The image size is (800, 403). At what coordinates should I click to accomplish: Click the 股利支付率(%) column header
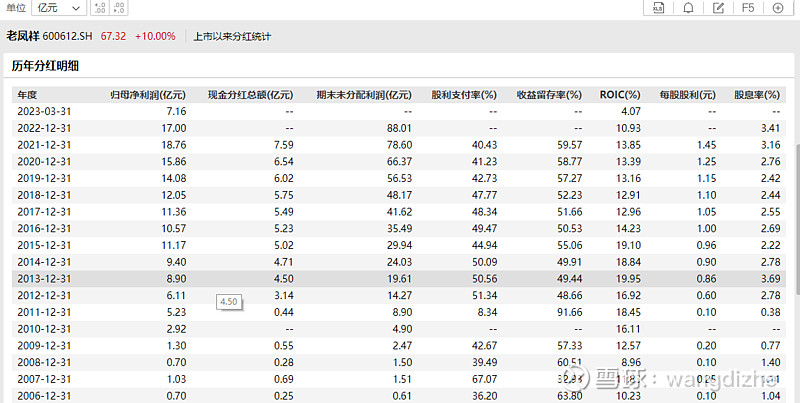pyautogui.click(x=464, y=94)
